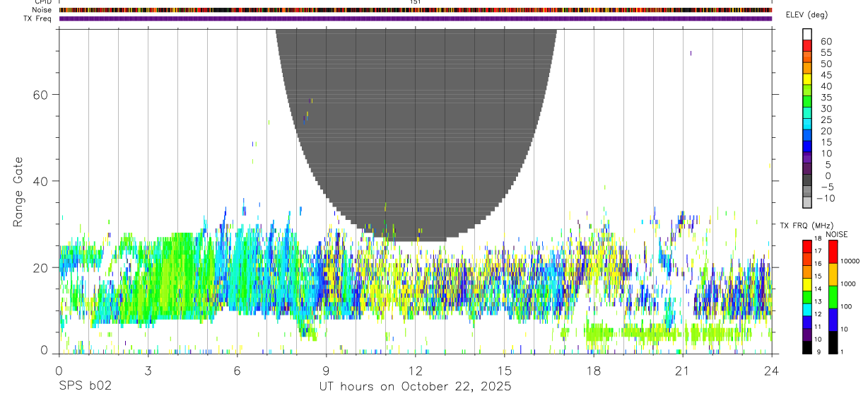Screen dimensions: 868x401
Task: Select the light grey bottom swatch of the ELEV colorbar
Action: (x=807, y=202)
